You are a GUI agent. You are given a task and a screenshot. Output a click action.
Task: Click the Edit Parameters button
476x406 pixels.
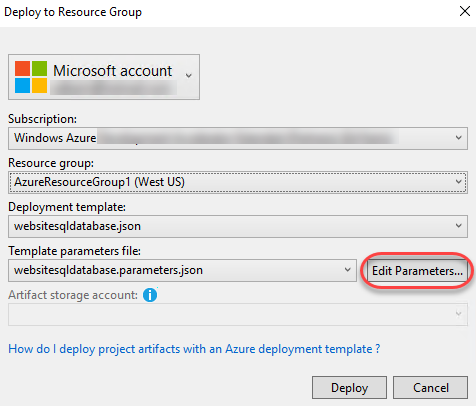(x=417, y=271)
